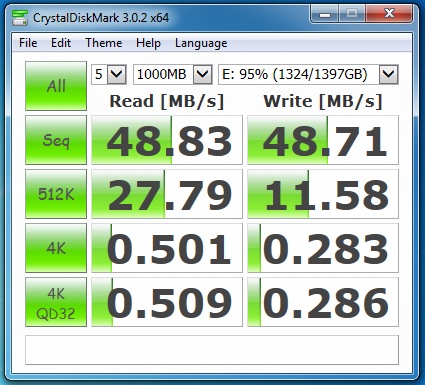Launch the 4K random test
The image size is (425, 385).
pyautogui.click(x=56, y=248)
